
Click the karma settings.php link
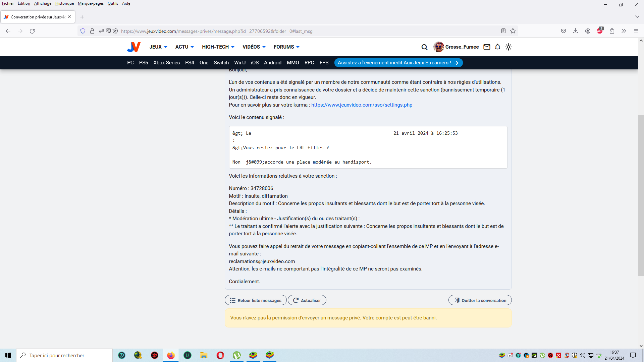point(362,105)
